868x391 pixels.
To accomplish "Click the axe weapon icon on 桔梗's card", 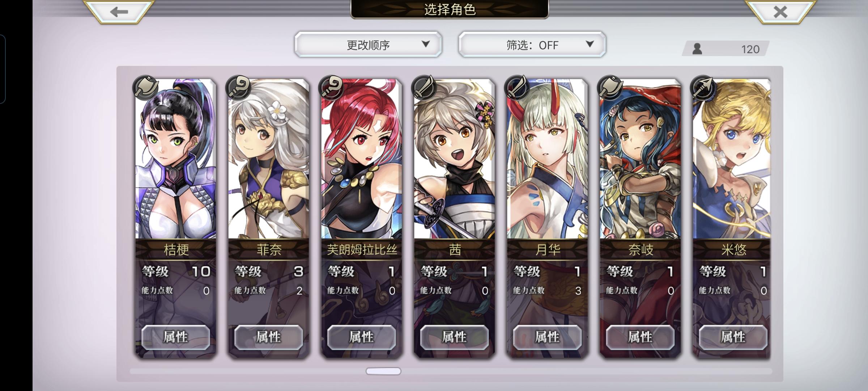I will tap(146, 87).
